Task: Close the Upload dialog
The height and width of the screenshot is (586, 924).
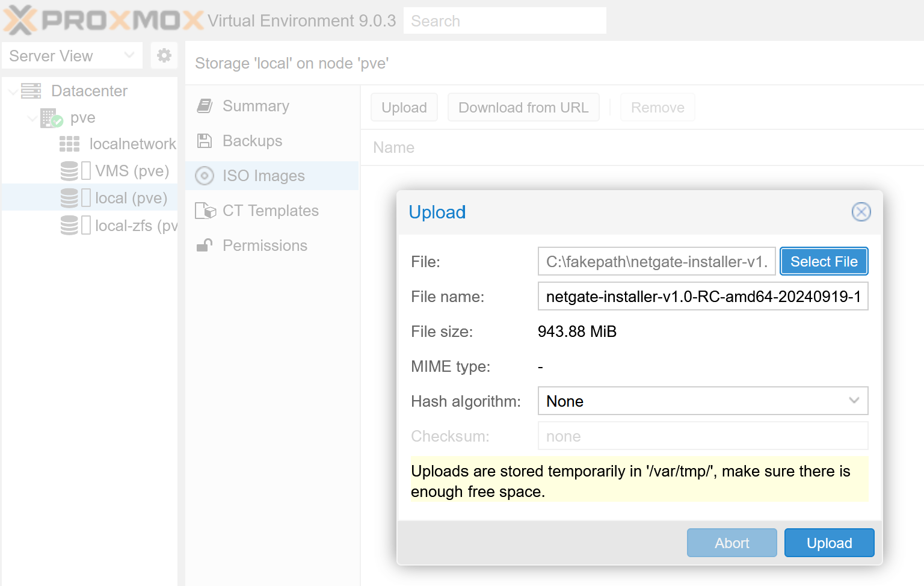Action: (x=861, y=212)
